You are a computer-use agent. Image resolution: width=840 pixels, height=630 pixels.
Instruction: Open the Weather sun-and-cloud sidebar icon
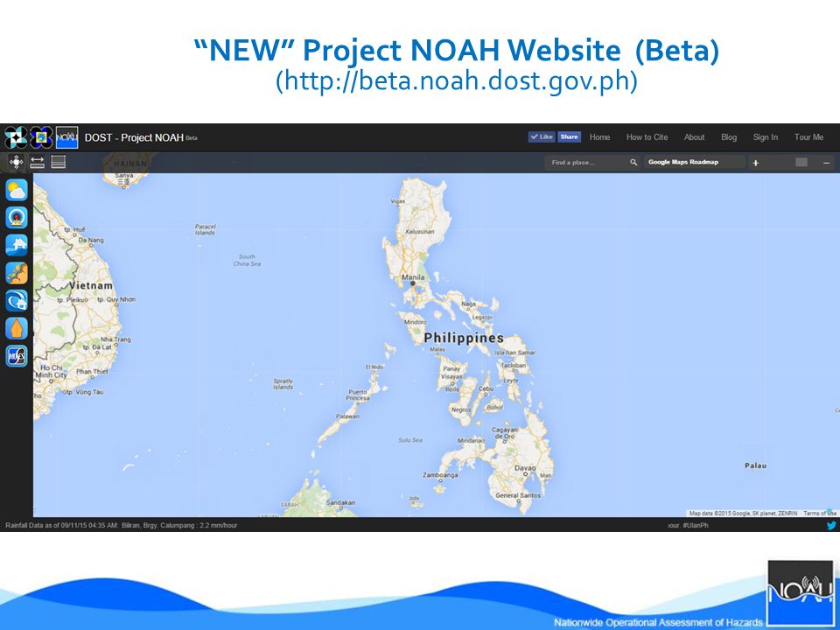coord(17,190)
